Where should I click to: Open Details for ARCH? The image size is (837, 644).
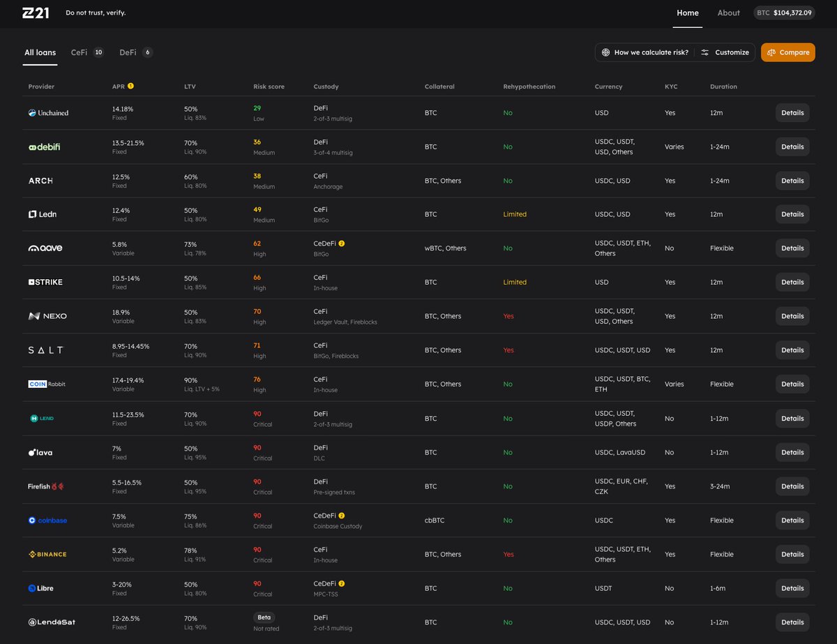click(792, 181)
